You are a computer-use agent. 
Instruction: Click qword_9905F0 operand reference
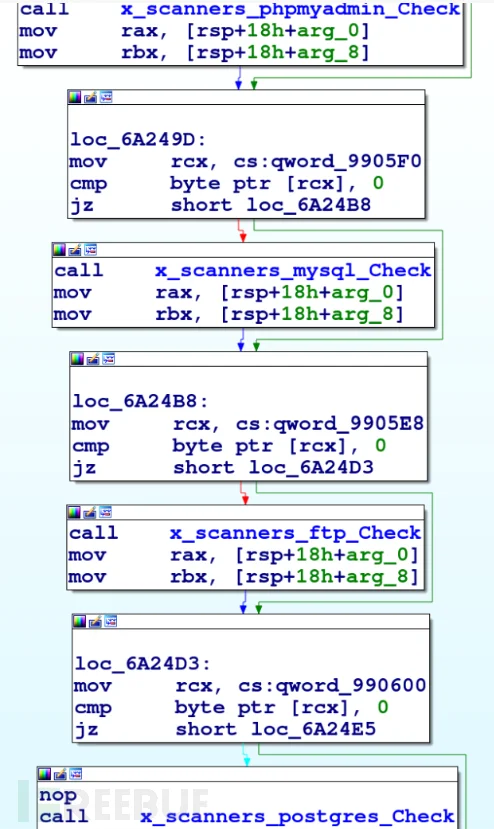346,162
